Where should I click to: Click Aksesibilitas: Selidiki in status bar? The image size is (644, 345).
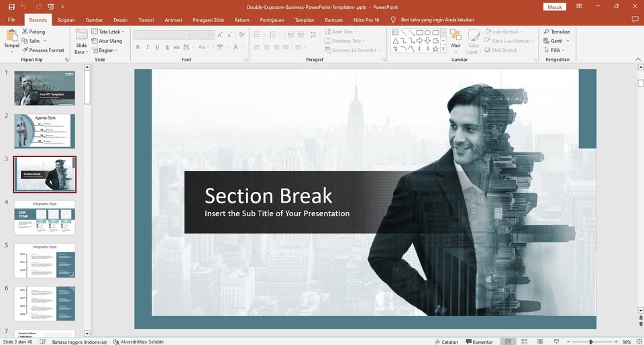coord(138,342)
